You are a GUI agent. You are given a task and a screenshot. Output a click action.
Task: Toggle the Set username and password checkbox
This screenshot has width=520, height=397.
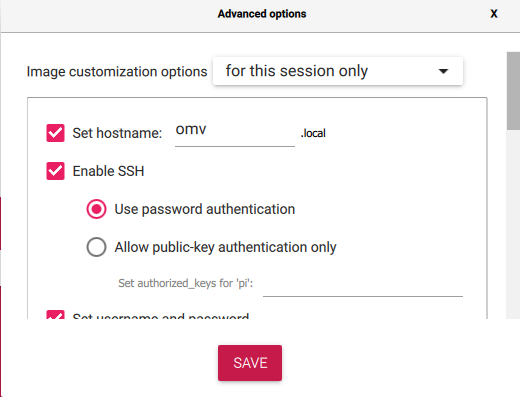pyautogui.click(x=55, y=315)
